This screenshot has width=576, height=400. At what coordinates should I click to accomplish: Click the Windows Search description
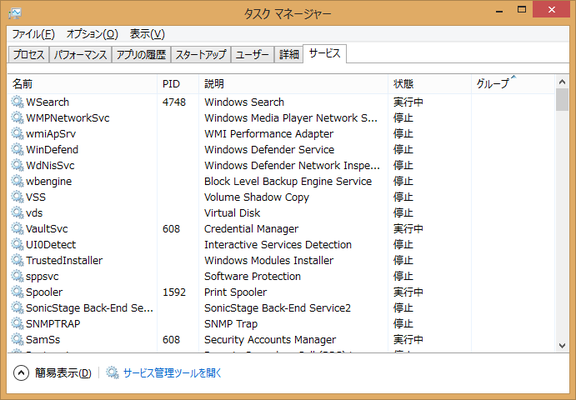point(244,102)
